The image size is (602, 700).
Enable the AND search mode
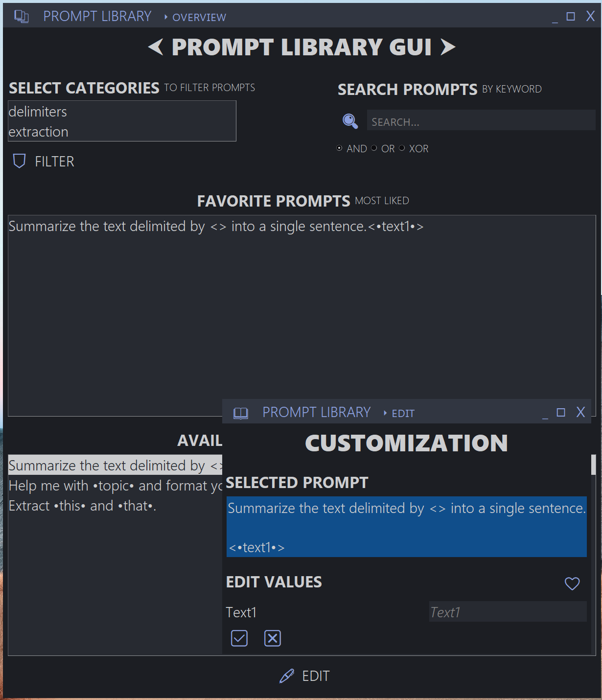click(339, 148)
